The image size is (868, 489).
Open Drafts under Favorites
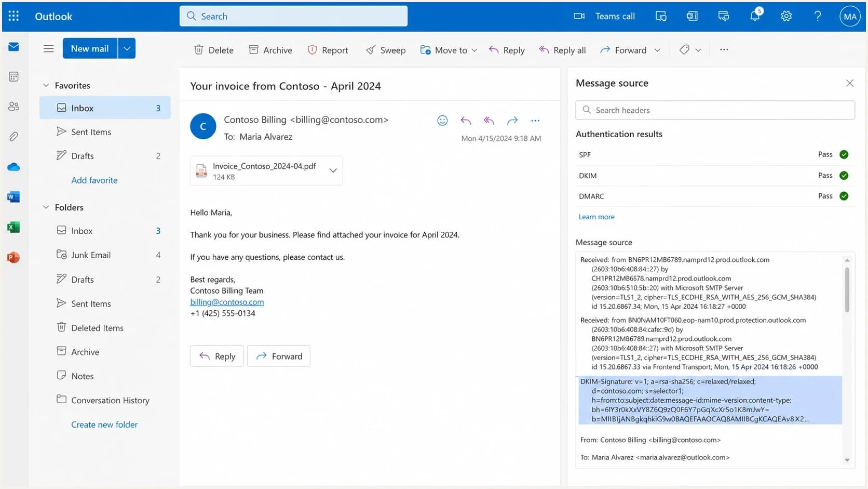(x=105, y=156)
